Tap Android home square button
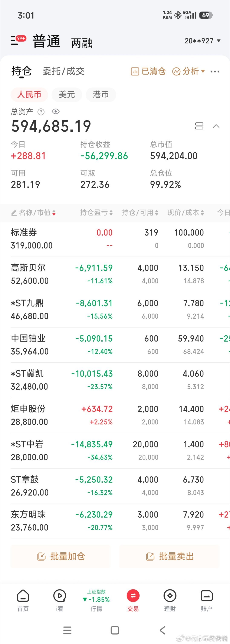 pyautogui.click(x=115, y=630)
